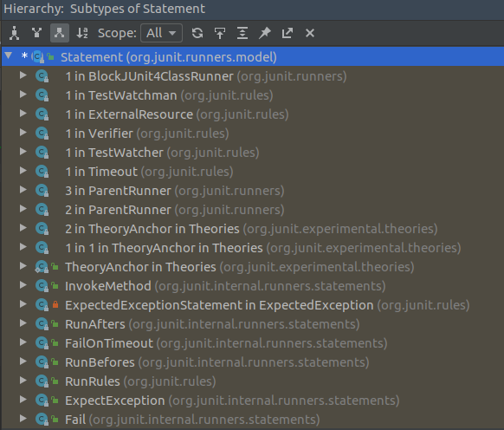
Task: Refresh the hierarchy tree
Action: [x=197, y=33]
